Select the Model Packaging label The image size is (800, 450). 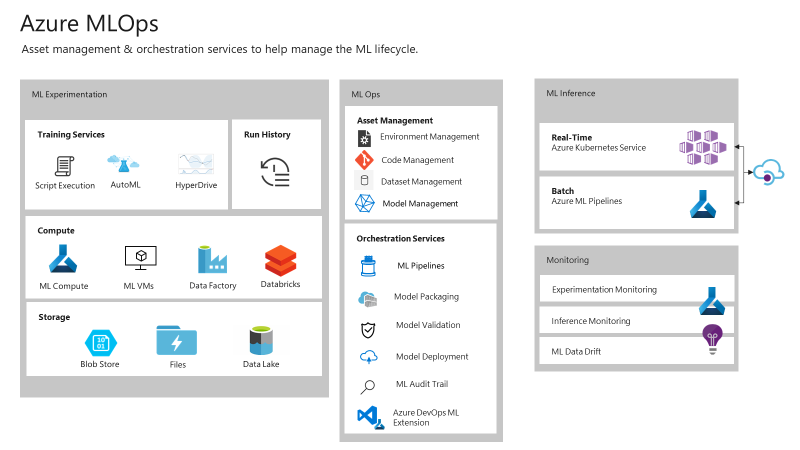tap(427, 297)
